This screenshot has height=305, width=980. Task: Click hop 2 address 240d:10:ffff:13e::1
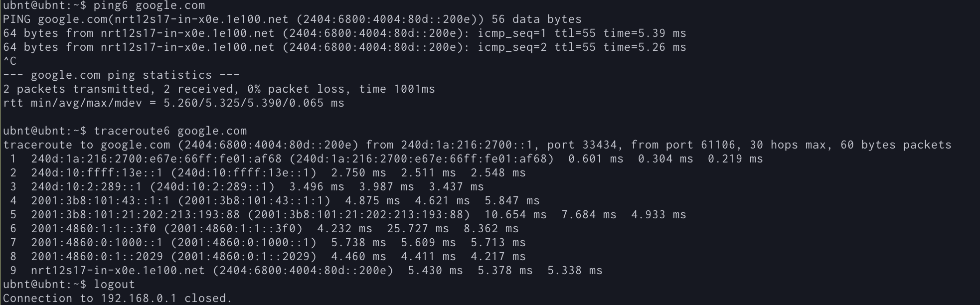point(97,173)
